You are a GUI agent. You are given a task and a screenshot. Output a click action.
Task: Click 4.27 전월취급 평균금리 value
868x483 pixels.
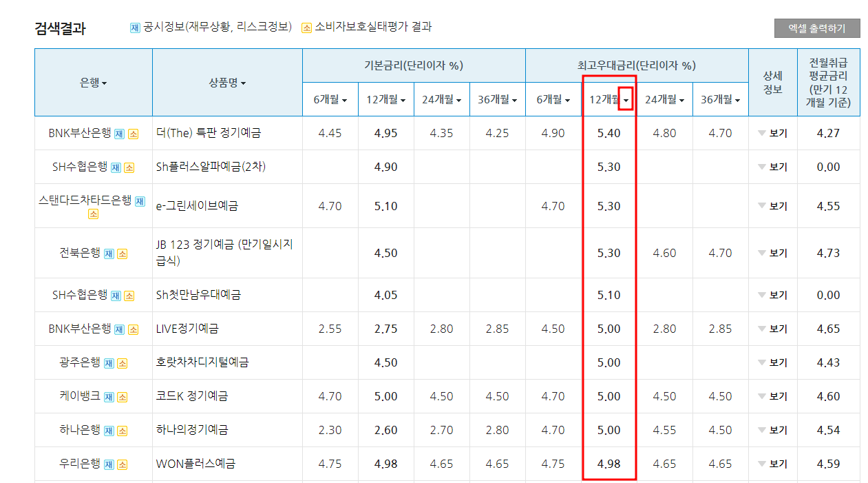(828, 134)
